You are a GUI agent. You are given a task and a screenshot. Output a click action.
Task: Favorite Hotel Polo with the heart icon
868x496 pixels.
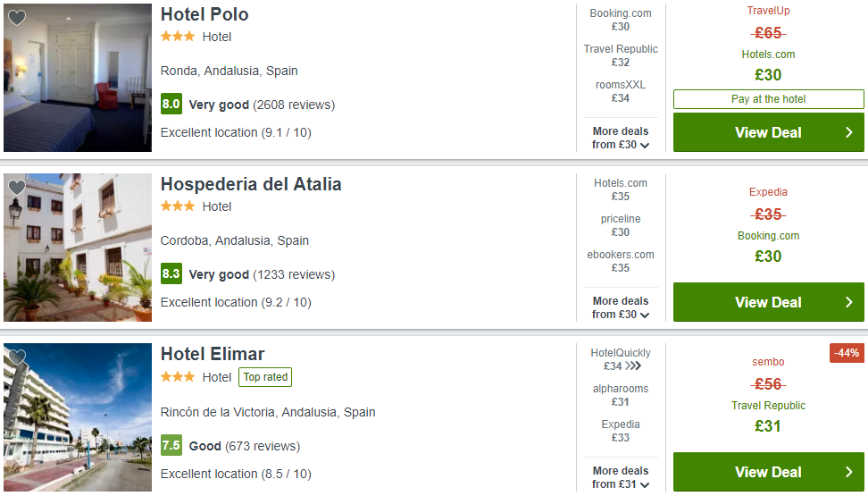17,18
